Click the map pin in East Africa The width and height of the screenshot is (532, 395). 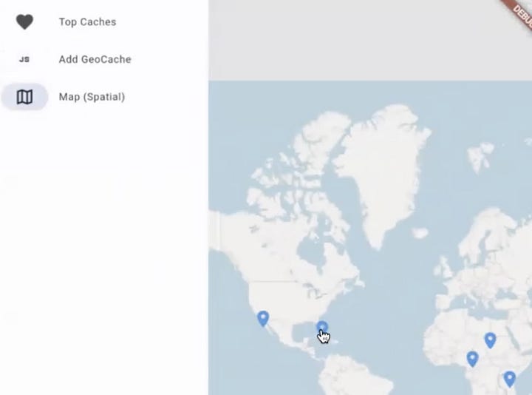[509, 379]
